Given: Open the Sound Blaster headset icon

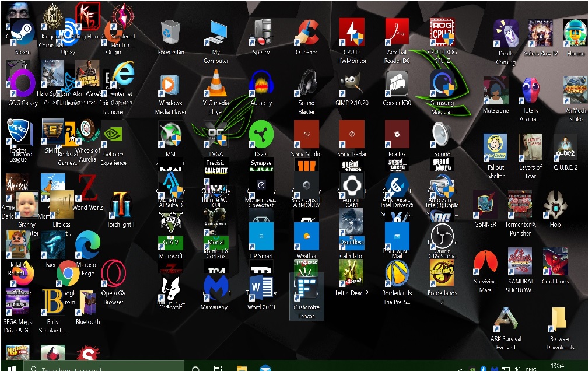Looking at the screenshot, I should click(307, 83).
